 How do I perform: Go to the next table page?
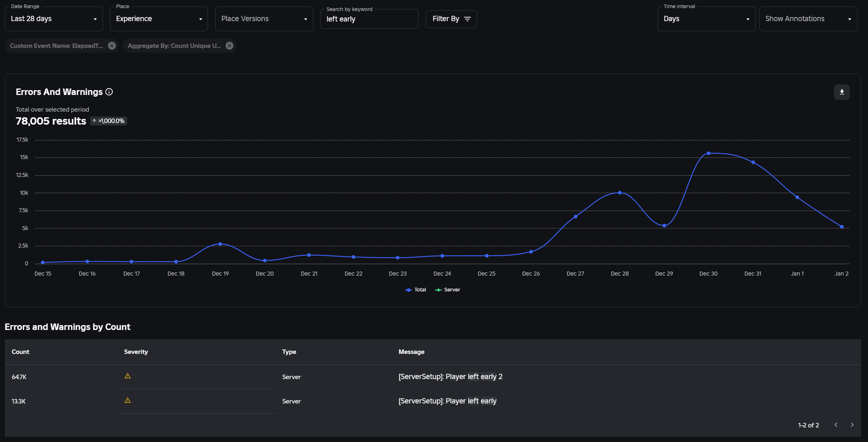852,425
